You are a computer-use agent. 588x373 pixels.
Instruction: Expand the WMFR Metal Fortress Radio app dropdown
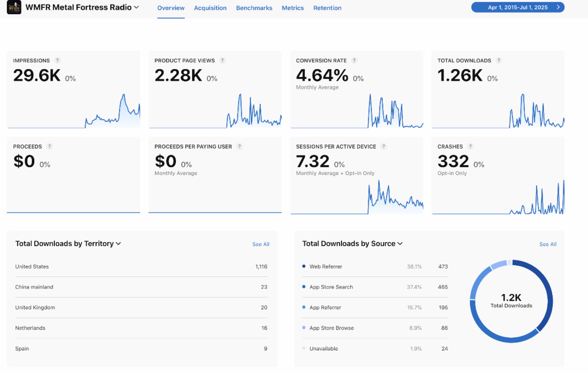tap(136, 7)
